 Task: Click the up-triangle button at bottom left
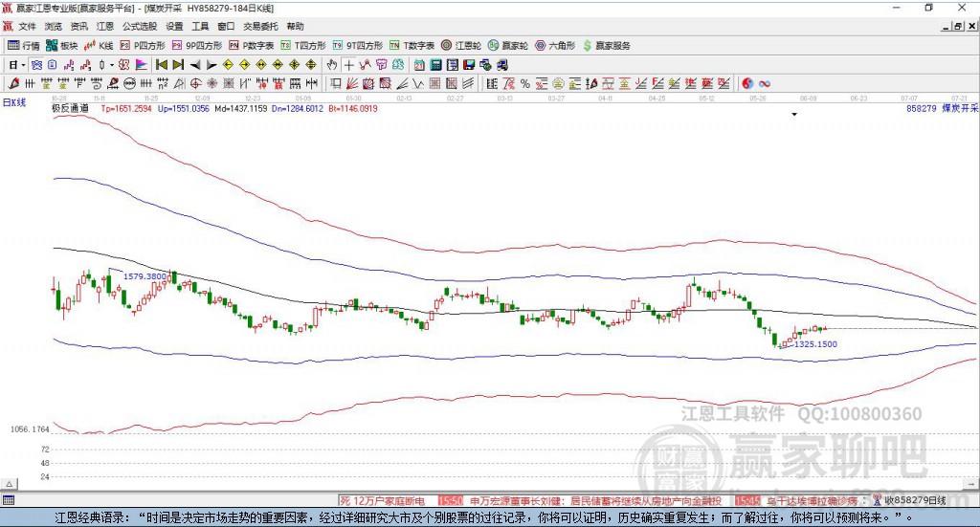10,485
